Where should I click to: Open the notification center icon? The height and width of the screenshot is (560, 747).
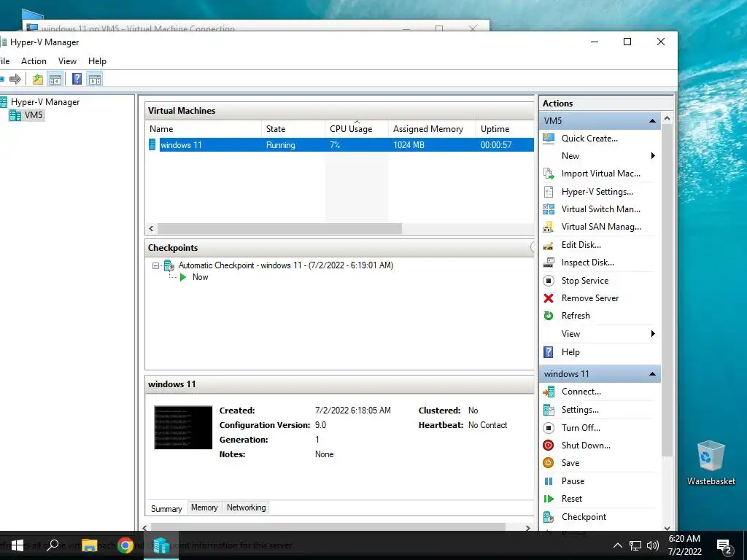click(x=724, y=547)
